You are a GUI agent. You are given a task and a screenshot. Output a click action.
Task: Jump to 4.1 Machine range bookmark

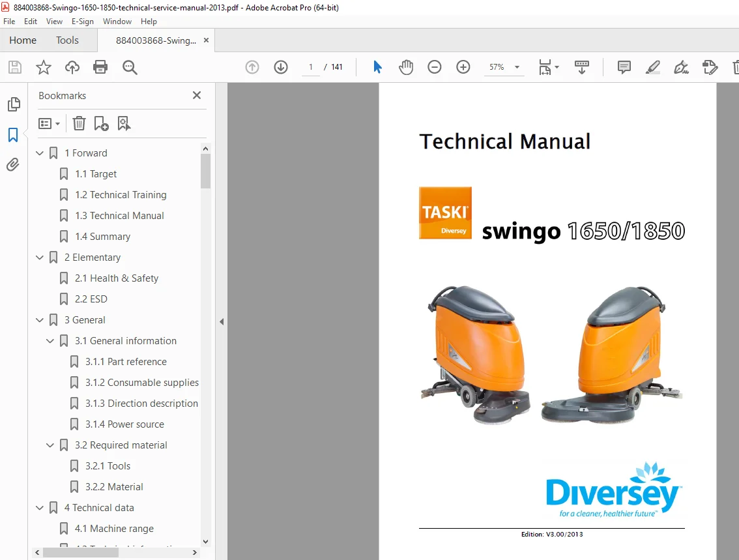(x=114, y=529)
